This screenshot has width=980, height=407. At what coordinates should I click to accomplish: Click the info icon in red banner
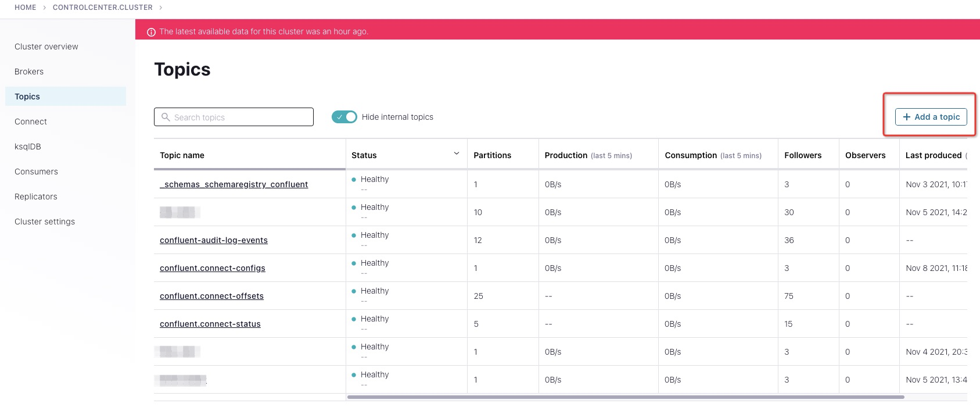(151, 32)
